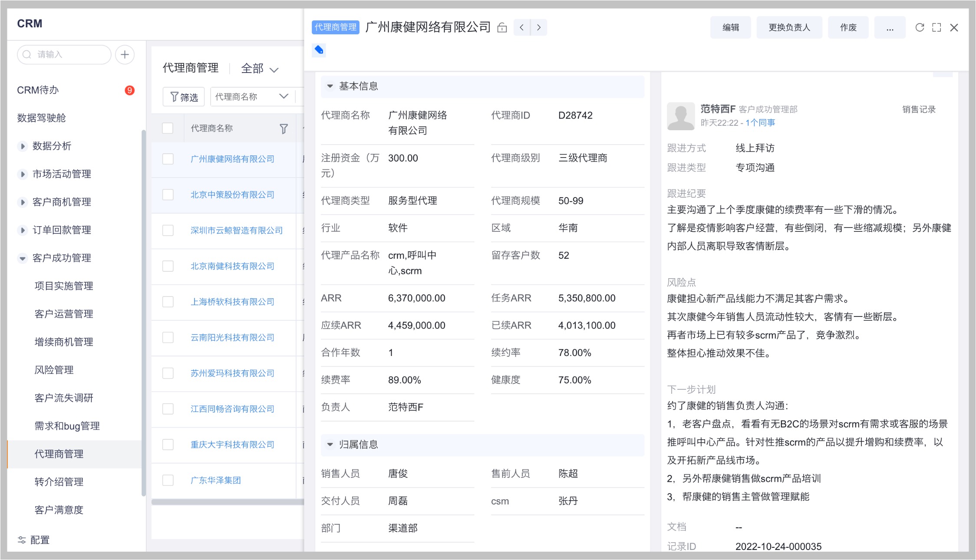The height and width of the screenshot is (560, 976).
Task: Click the 筛选 filter button
Action: coord(184,97)
